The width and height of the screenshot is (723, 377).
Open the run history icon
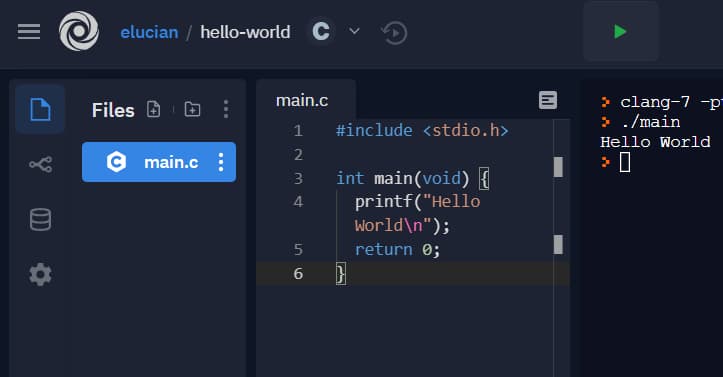click(394, 33)
